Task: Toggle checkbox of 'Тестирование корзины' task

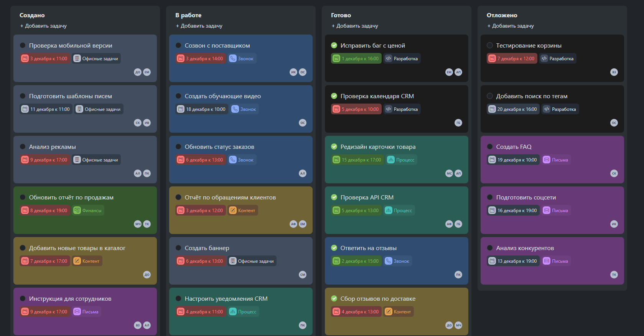Action: tap(490, 45)
